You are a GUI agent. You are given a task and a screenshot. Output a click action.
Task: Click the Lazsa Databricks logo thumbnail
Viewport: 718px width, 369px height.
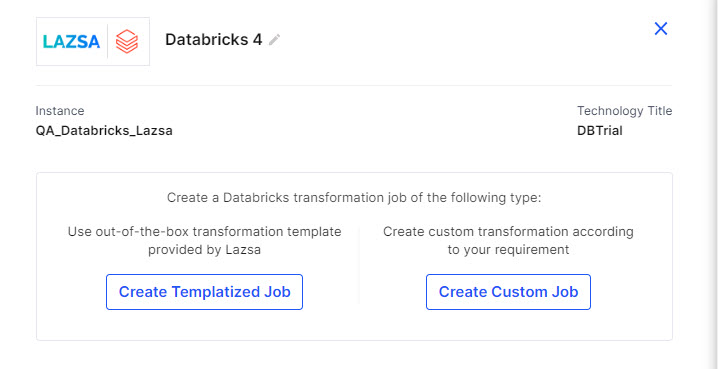point(93,42)
